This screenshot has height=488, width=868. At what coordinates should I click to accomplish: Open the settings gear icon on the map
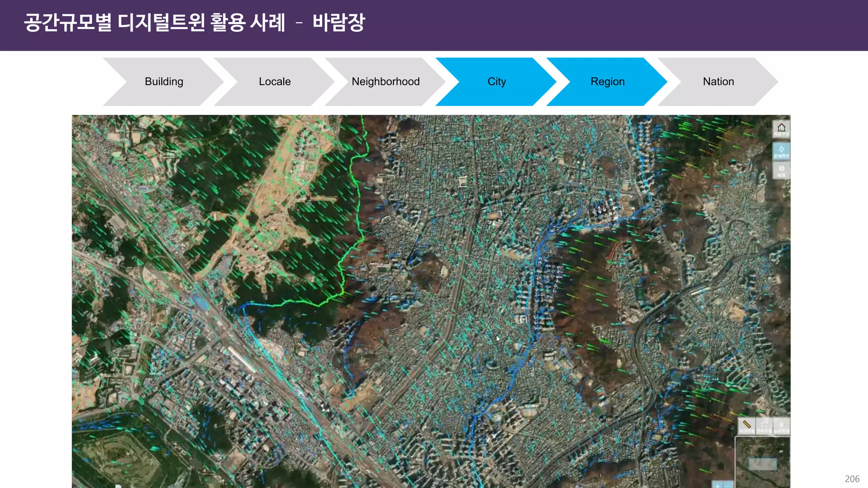[x=781, y=171]
